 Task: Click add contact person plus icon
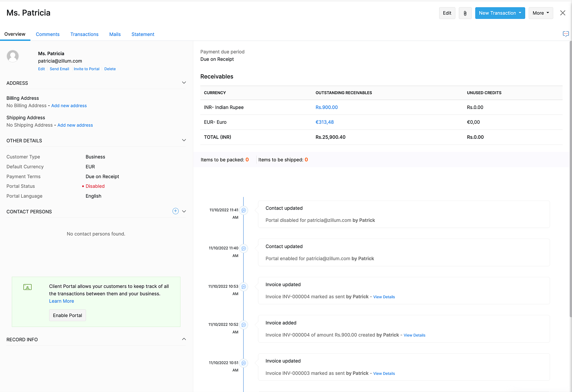[x=175, y=211]
